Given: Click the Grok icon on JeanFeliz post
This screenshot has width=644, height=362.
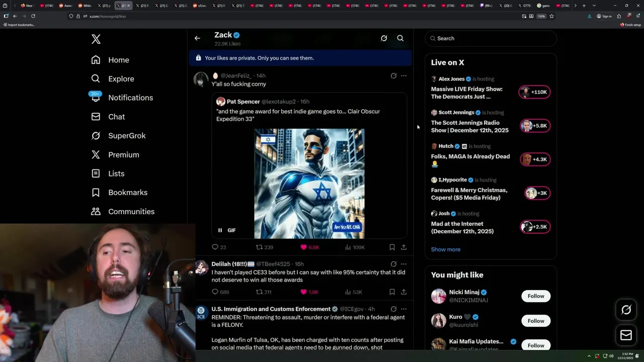Looking at the screenshot, I should (393, 76).
